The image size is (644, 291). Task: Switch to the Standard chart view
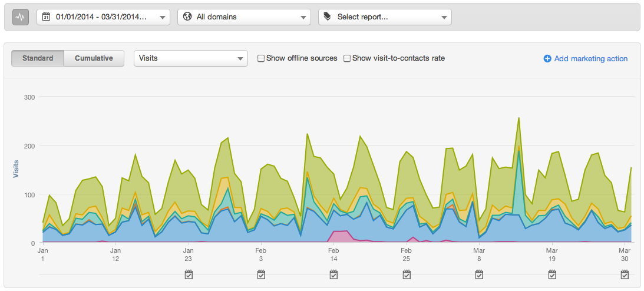click(38, 58)
